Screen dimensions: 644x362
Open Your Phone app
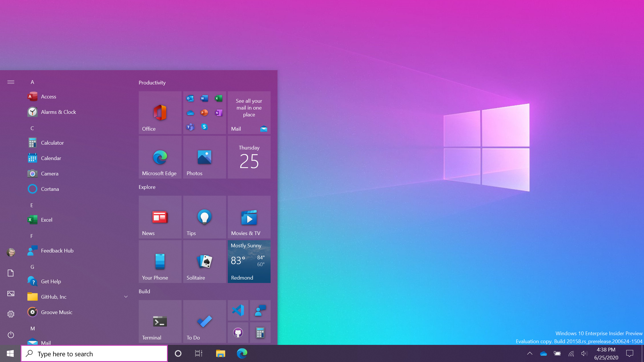point(160,261)
